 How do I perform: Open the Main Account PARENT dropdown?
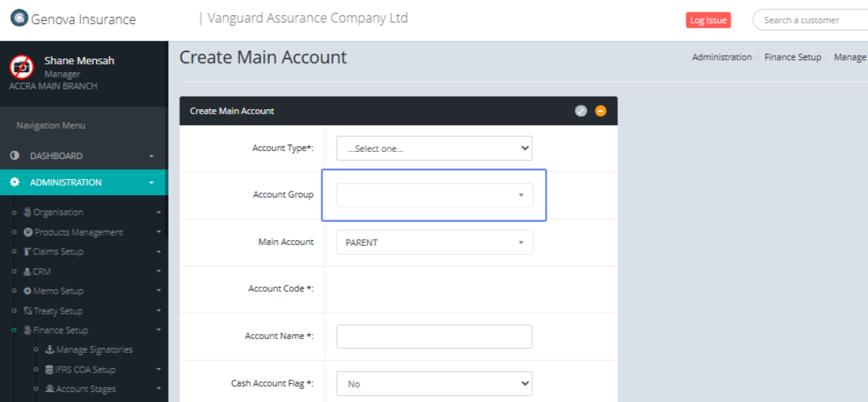click(434, 242)
